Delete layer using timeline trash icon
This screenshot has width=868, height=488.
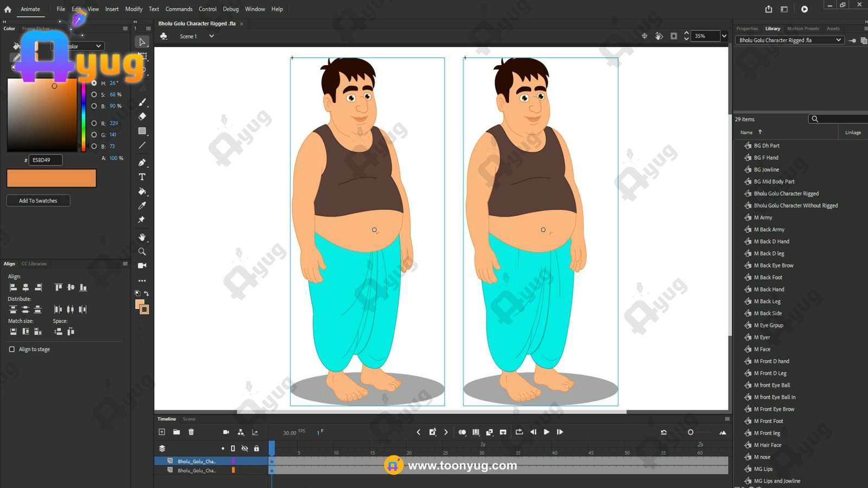[x=191, y=432]
